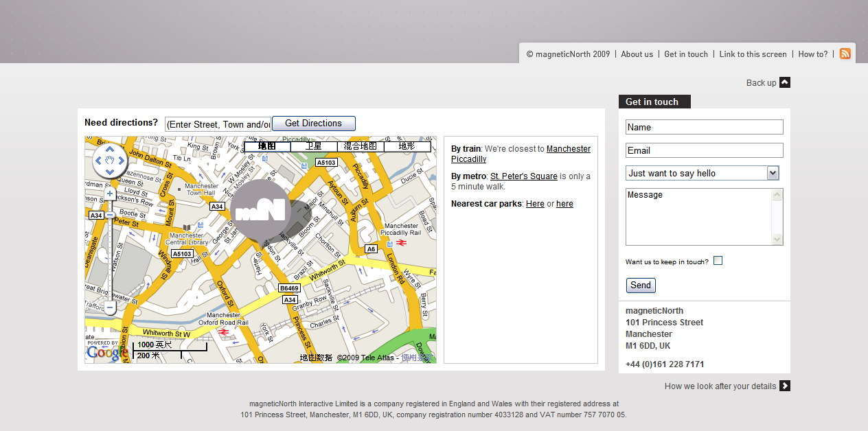Viewport: 868px width, 431px height.
Task: Click the Back up arrow icon
Action: [785, 82]
